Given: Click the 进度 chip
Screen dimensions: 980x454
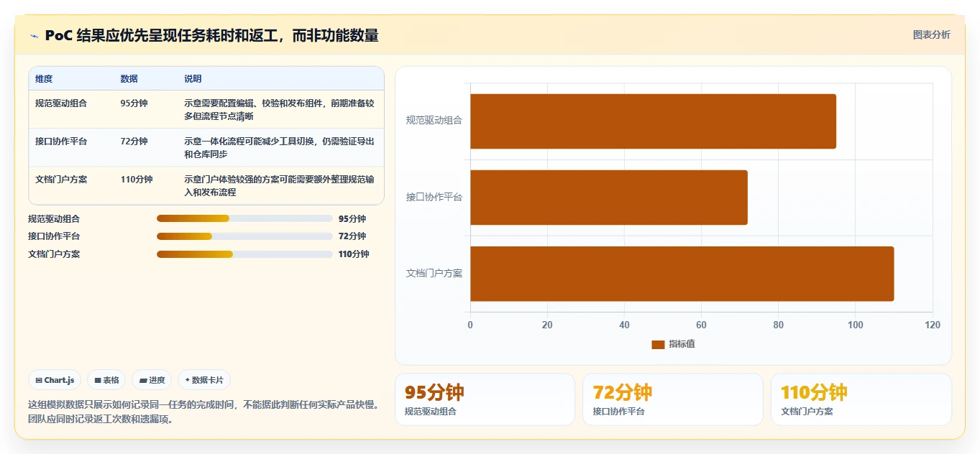Looking at the screenshot, I should [152, 380].
